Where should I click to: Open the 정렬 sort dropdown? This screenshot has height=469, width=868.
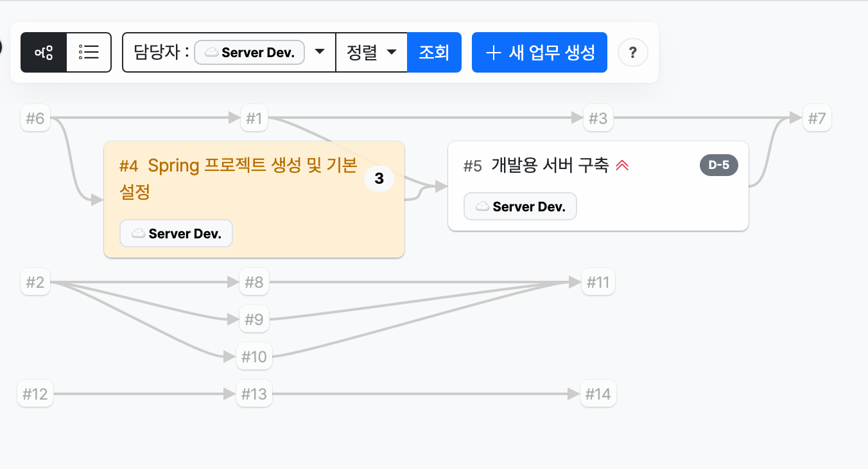tap(372, 52)
